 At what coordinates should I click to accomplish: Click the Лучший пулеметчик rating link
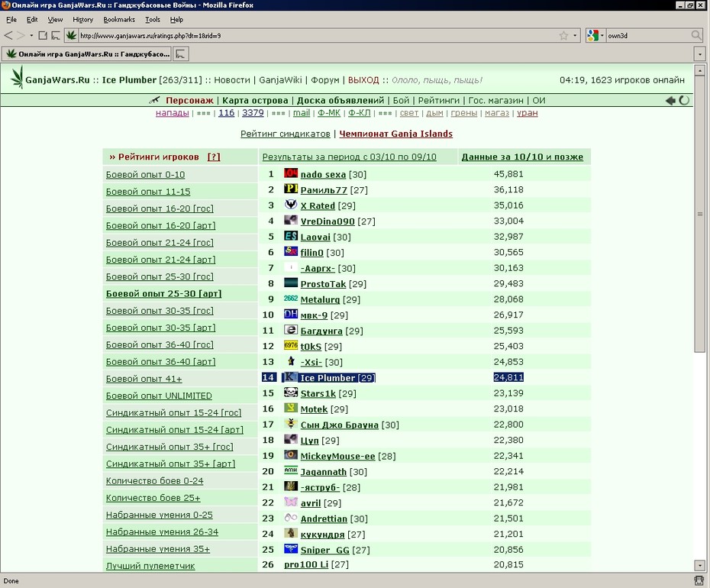coord(150,566)
